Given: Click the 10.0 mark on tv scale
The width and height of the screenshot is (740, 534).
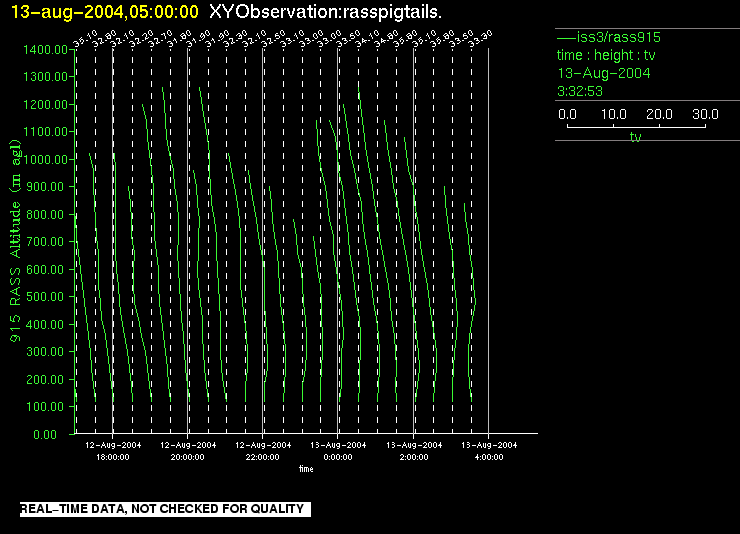Looking at the screenshot, I should click(613, 114).
